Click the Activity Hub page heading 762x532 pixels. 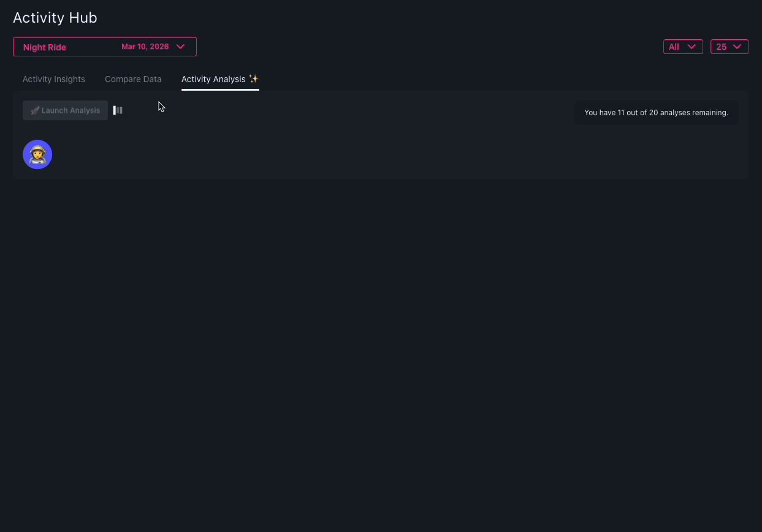click(x=55, y=17)
